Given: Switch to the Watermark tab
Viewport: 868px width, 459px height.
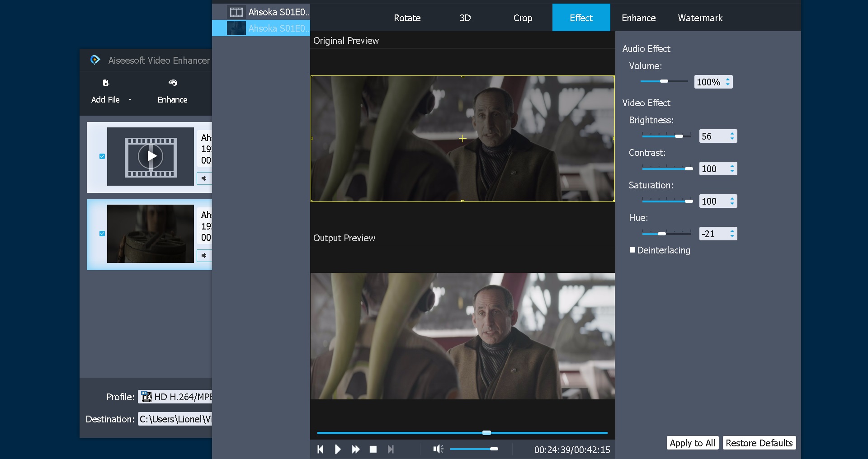Looking at the screenshot, I should coord(700,18).
